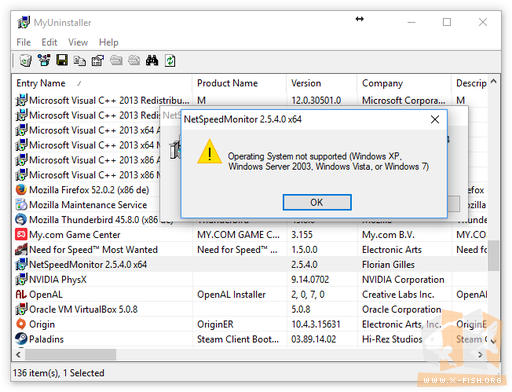Click the Need for Speed Most Wanted icon
512x392 pixels.
(21, 249)
